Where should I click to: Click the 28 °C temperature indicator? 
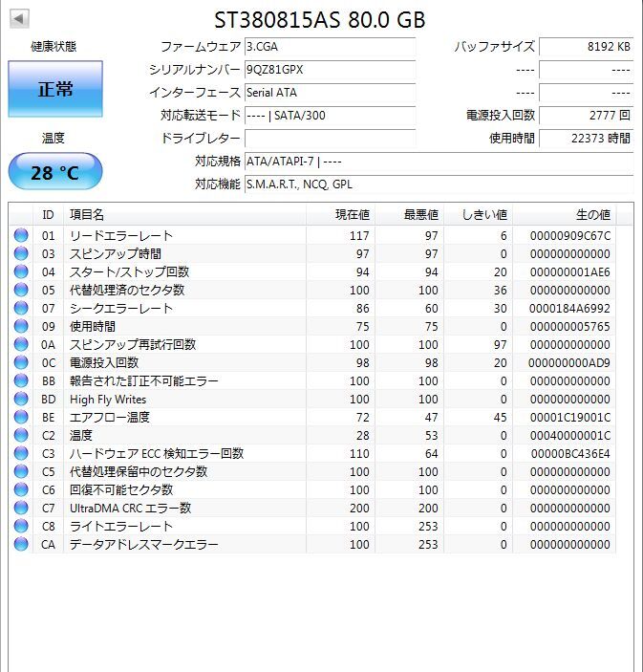click(x=55, y=172)
